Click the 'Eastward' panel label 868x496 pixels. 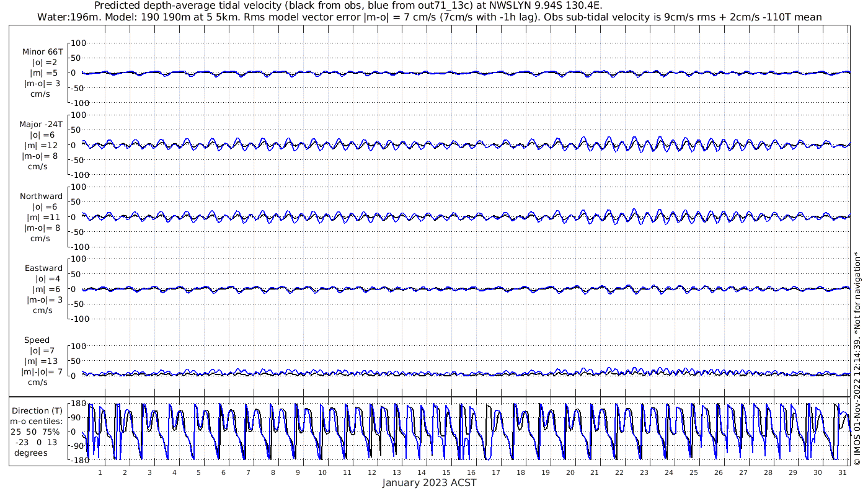[43, 268]
